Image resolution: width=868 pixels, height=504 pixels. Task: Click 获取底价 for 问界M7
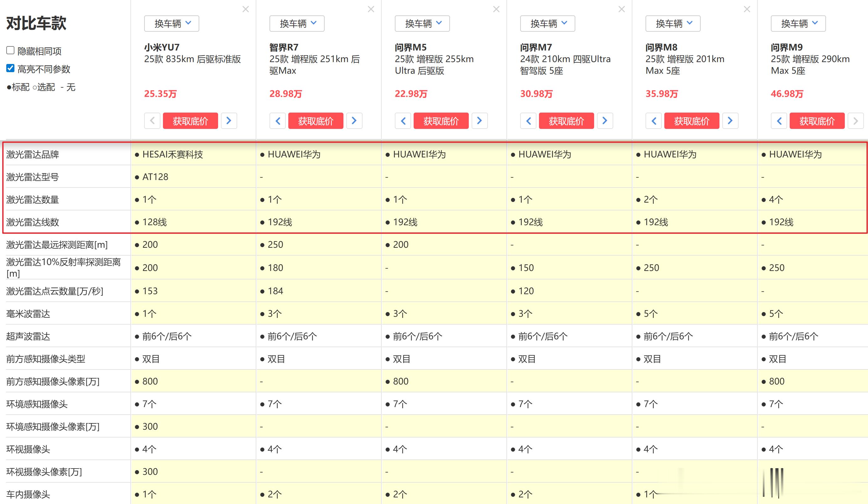click(x=567, y=121)
